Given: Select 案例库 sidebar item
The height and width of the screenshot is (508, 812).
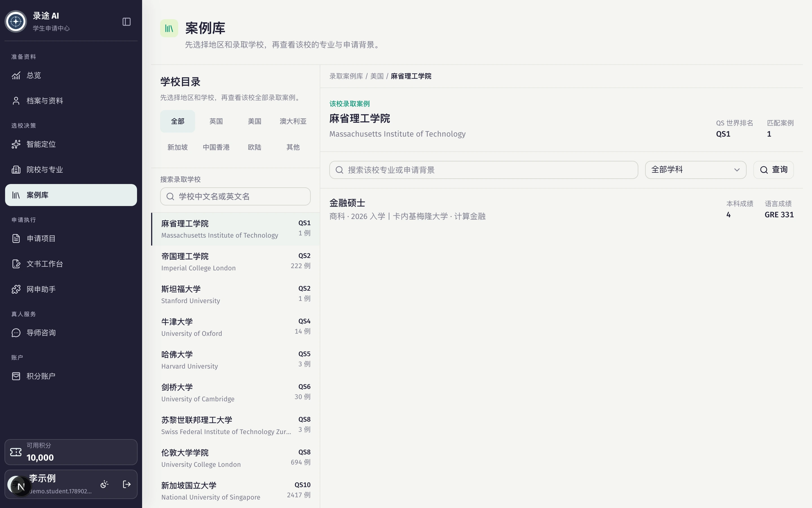Looking at the screenshot, I should [71, 195].
